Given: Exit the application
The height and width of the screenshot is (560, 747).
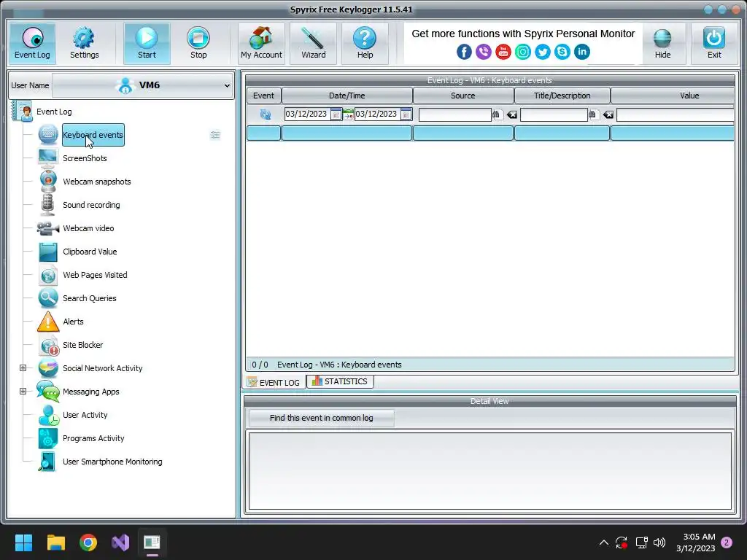Looking at the screenshot, I should tap(714, 43).
